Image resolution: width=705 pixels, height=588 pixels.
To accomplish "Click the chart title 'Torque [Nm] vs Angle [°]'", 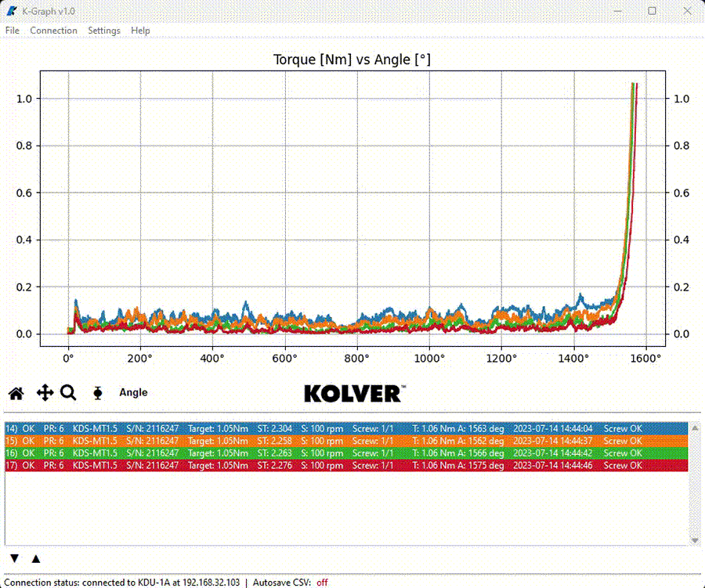I will click(352, 60).
